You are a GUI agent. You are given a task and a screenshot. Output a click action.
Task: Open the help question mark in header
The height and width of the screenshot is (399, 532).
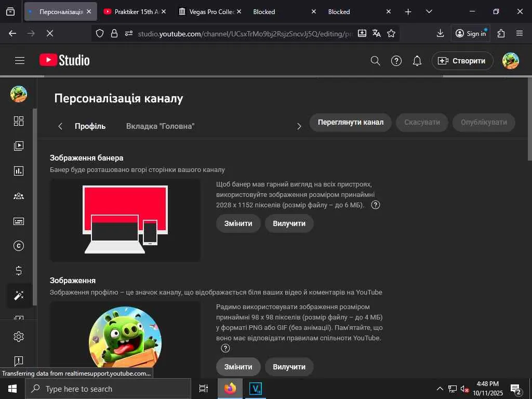396,61
